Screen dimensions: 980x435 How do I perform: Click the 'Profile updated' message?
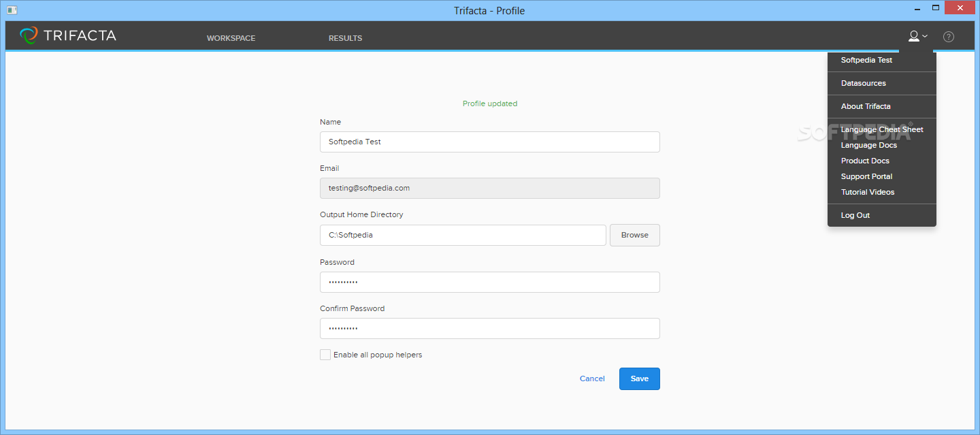pos(490,103)
